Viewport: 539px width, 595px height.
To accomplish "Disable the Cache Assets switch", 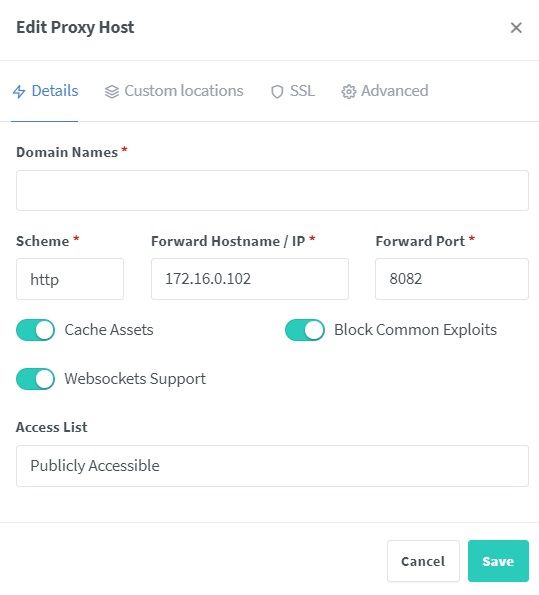I will click(x=35, y=330).
